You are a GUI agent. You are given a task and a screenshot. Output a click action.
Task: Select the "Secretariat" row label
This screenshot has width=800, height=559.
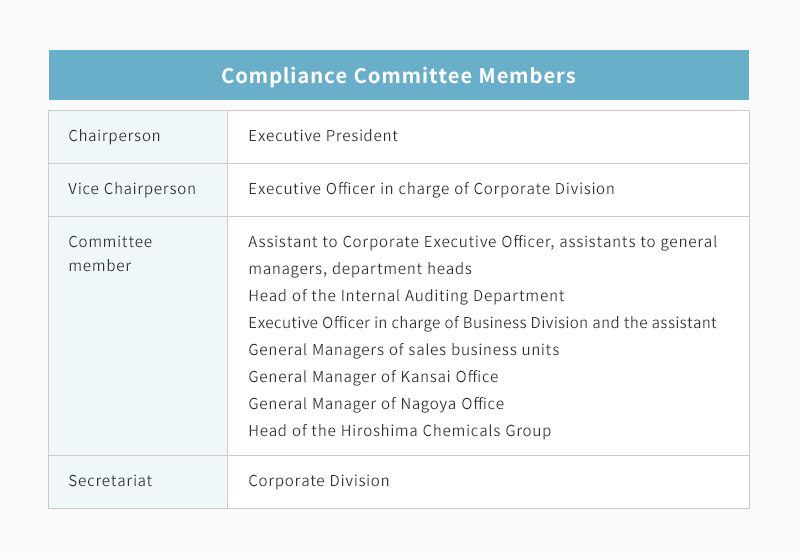click(x=110, y=481)
